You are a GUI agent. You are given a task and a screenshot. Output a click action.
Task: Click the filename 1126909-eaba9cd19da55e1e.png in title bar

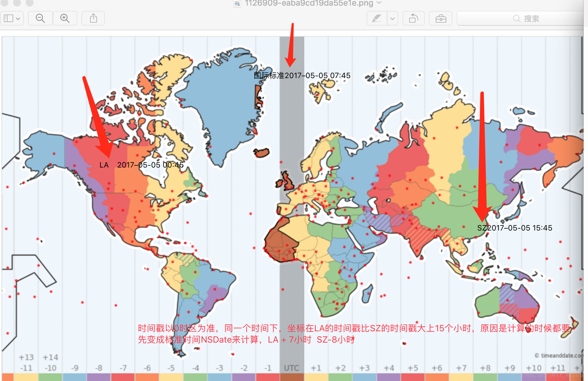(x=309, y=3)
